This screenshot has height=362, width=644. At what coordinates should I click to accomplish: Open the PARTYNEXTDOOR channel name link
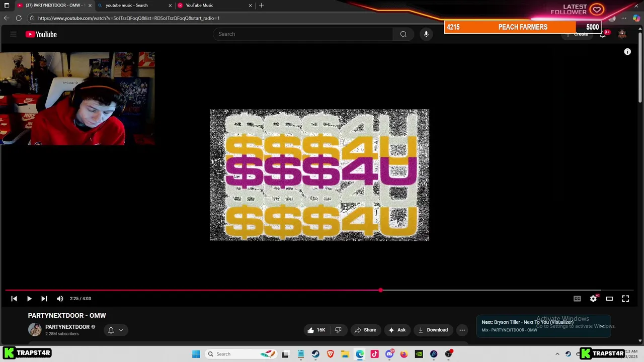click(x=67, y=327)
